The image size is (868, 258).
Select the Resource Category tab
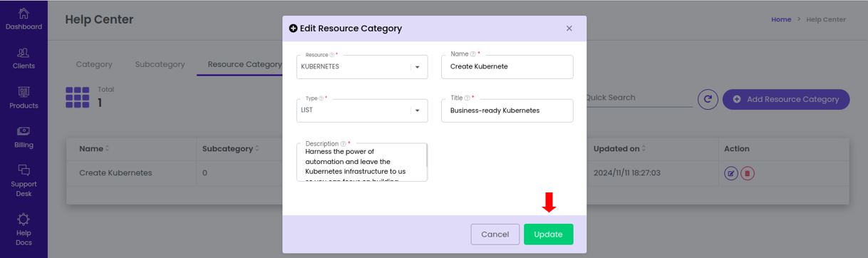(244, 64)
